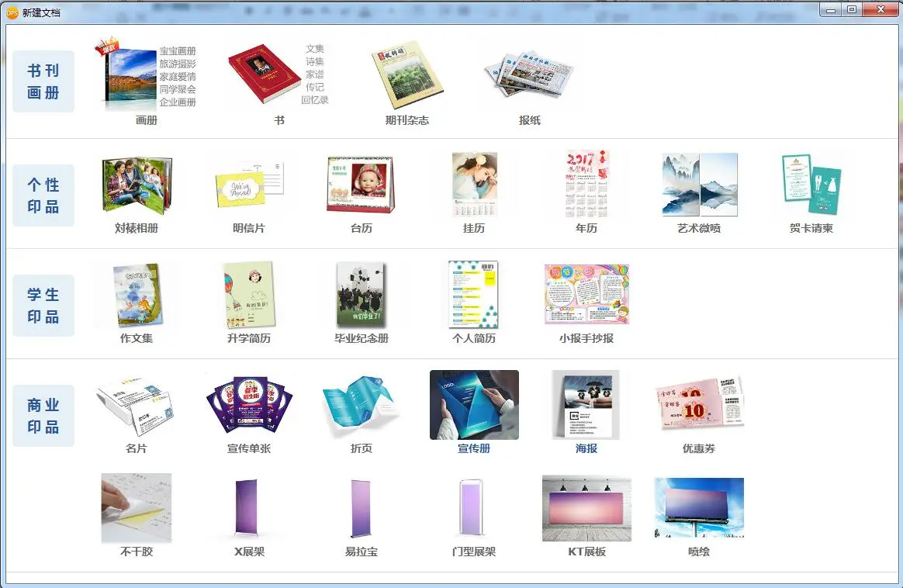This screenshot has height=588, width=903.
Task: Switch to the 商业印品 category
Action: (x=43, y=414)
